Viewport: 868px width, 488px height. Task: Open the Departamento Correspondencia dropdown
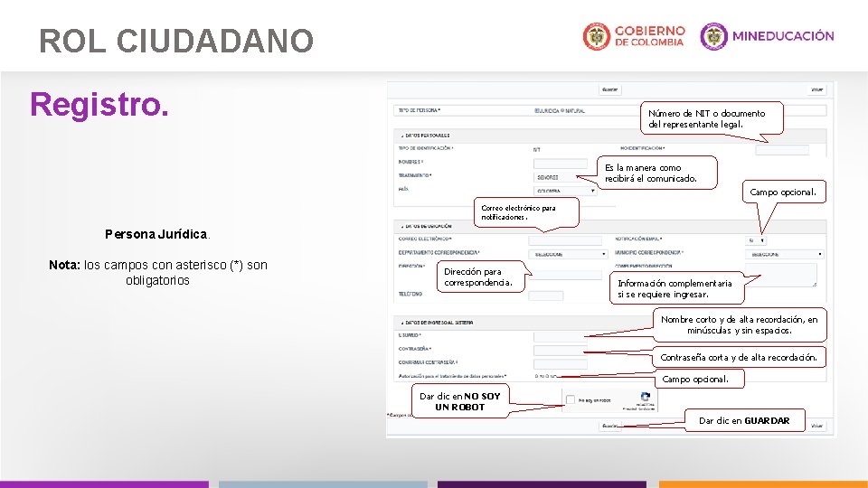tap(568, 254)
